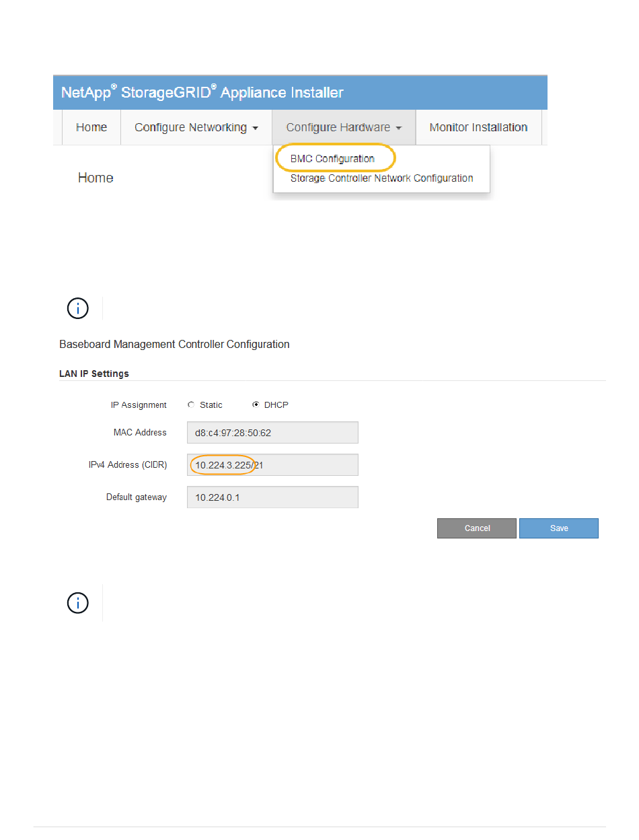Click the NetApp StorageGRID Appliance Installer title

point(202,93)
